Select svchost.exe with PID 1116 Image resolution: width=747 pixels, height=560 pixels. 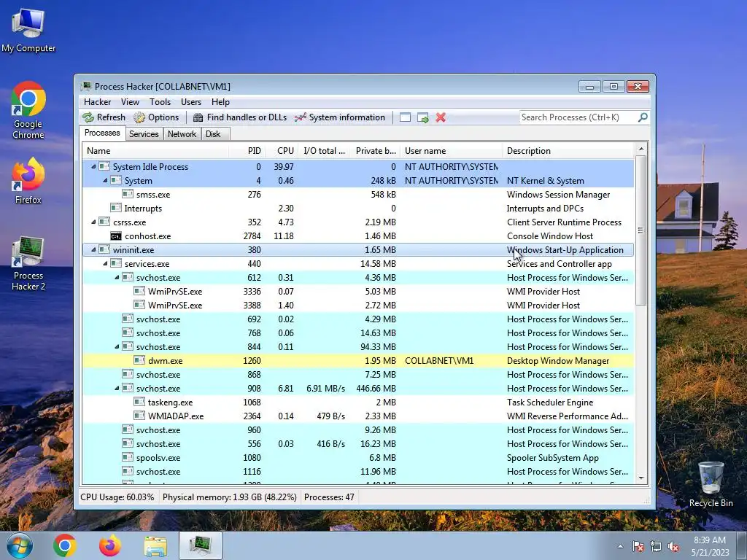[x=358, y=472]
